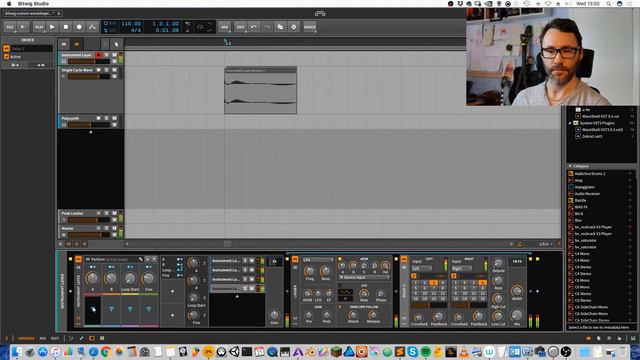Select Zebra2.vst3 in the browser
The width and height of the screenshot is (640, 360).
click(x=592, y=136)
